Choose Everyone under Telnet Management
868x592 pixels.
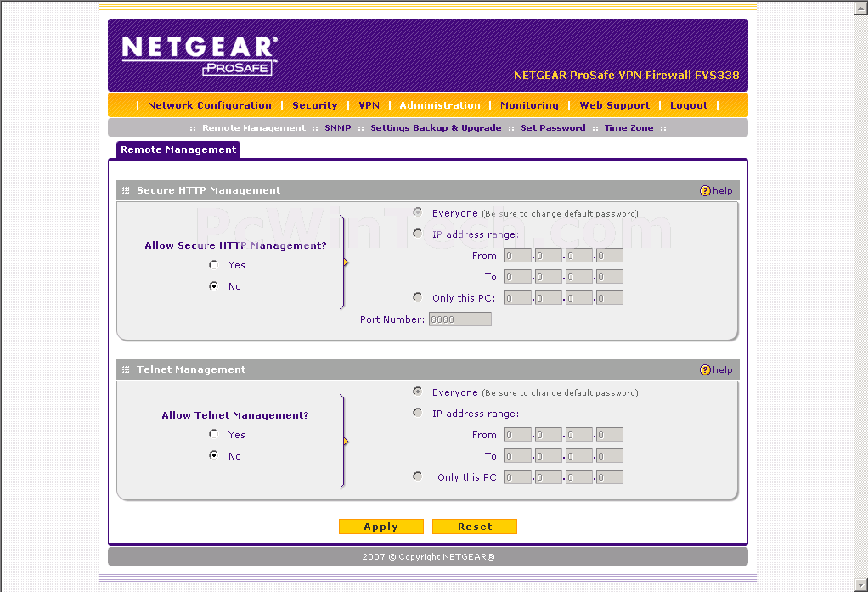[417, 392]
